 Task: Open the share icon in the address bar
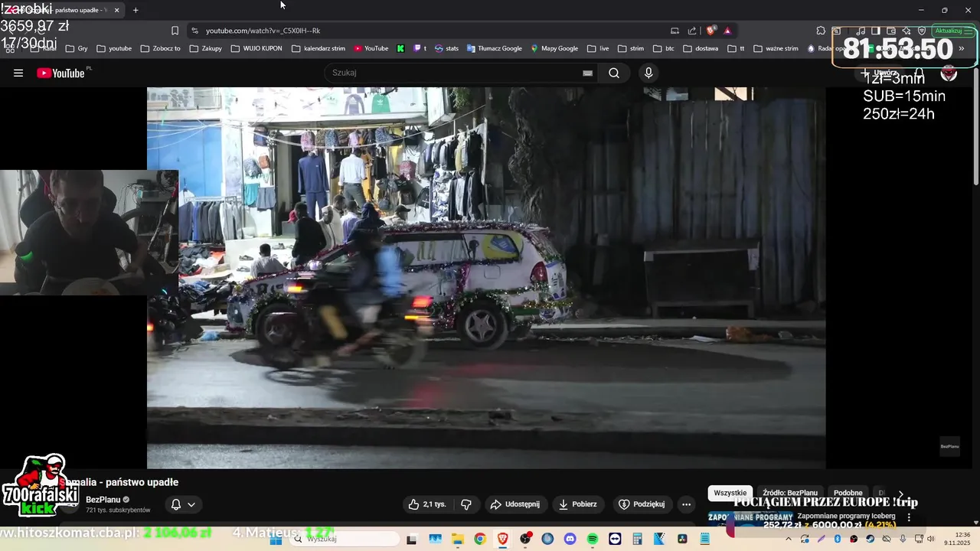[x=692, y=31]
